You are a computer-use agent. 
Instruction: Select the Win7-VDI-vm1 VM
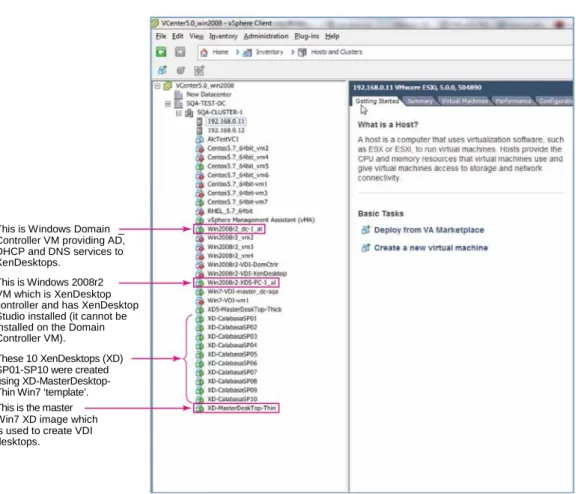tap(228, 301)
